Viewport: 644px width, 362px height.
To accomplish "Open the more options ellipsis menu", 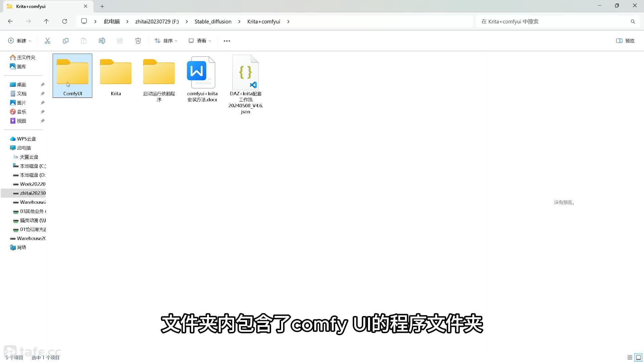I will point(227,41).
